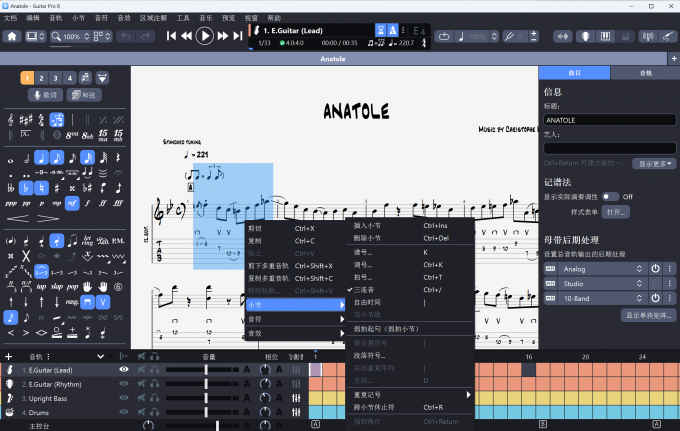
Task: Choose 插入小节 from the submenu
Action: coord(368,226)
